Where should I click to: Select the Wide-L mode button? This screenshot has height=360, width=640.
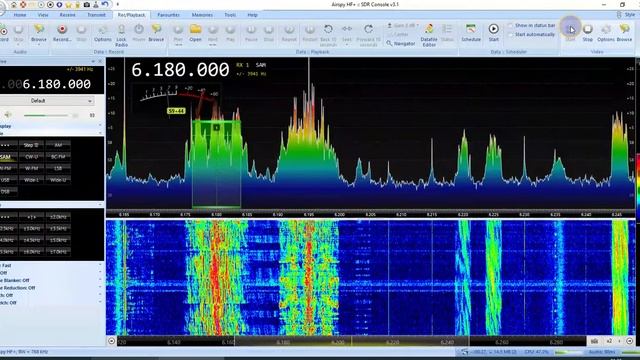pos(31,180)
